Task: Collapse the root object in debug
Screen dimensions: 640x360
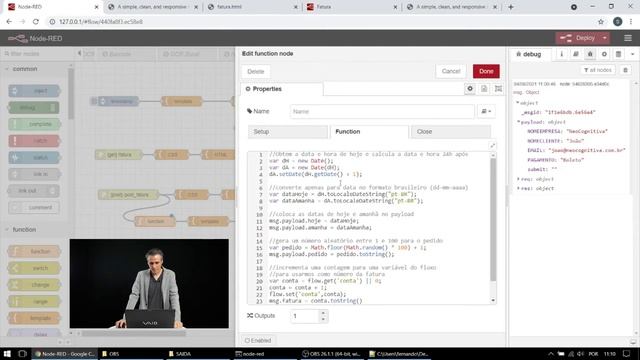Action: pyautogui.click(x=518, y=103)
